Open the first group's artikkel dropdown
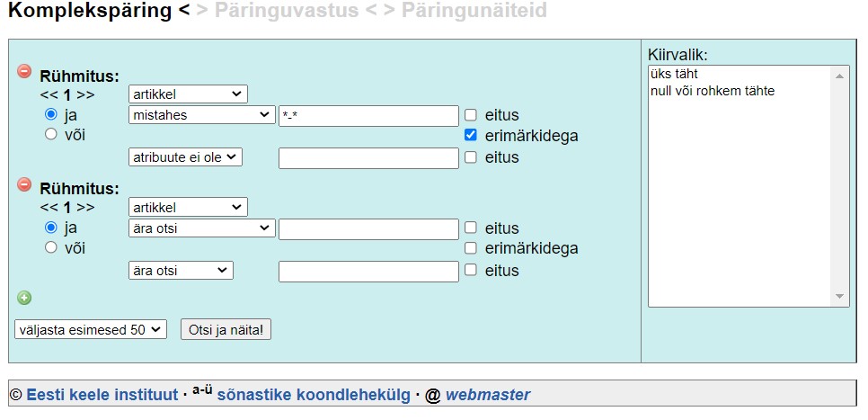The image size is (868, 420). pyautogui.click(x=188, y=94)
